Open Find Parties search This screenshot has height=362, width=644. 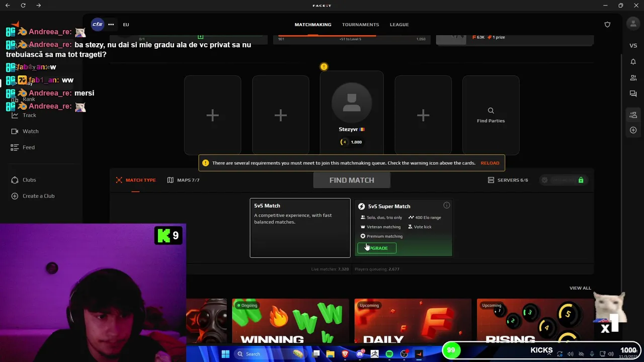tap(491, 115)
